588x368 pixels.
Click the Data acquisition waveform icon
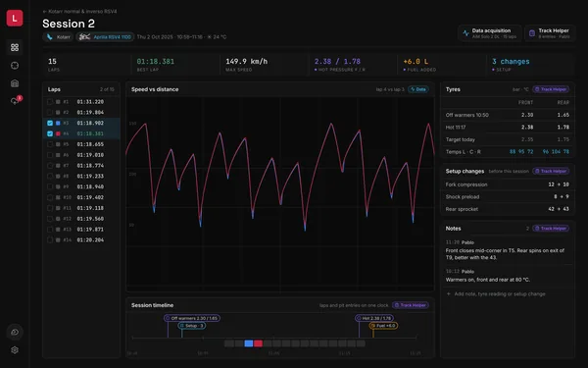point(465,33)
